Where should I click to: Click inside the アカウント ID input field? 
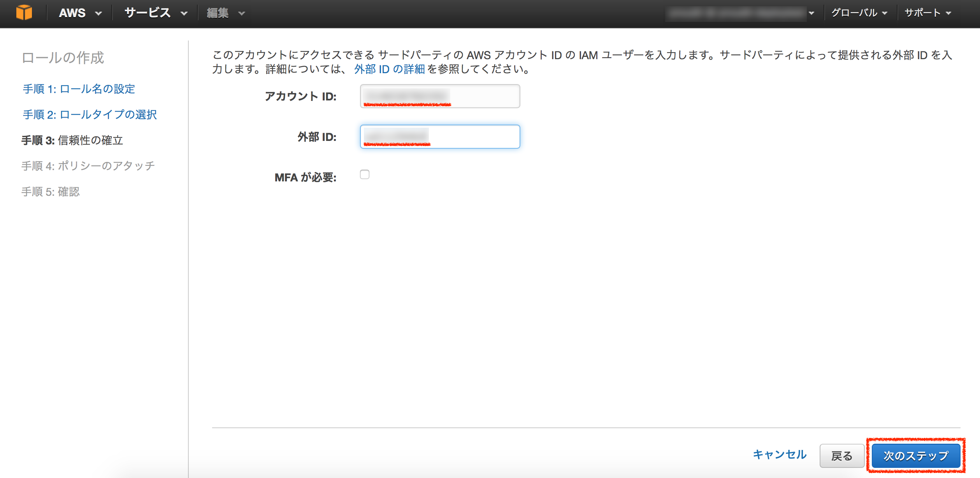(x=440, y=96)
